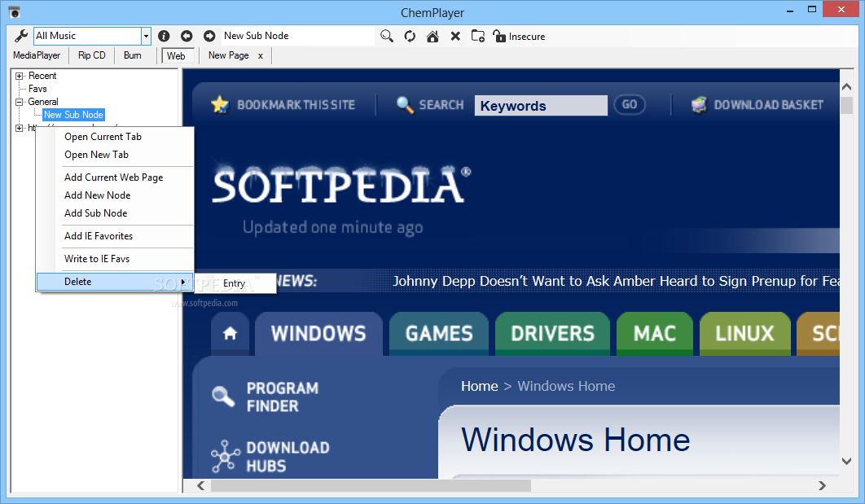The height and width of the screenshot is (504, 865).
Task: Refresh the page with reload icon
Action: point(410,36)
